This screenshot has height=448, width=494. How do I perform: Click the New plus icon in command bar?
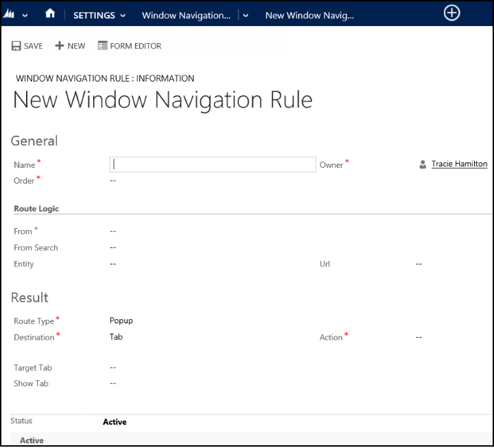coord(59,46)
